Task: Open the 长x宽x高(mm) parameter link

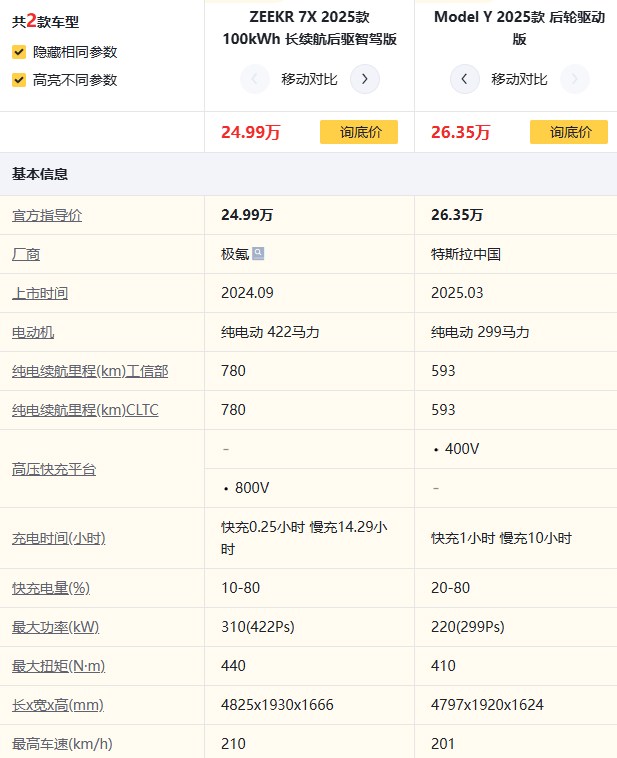Action: pos(58,705)
